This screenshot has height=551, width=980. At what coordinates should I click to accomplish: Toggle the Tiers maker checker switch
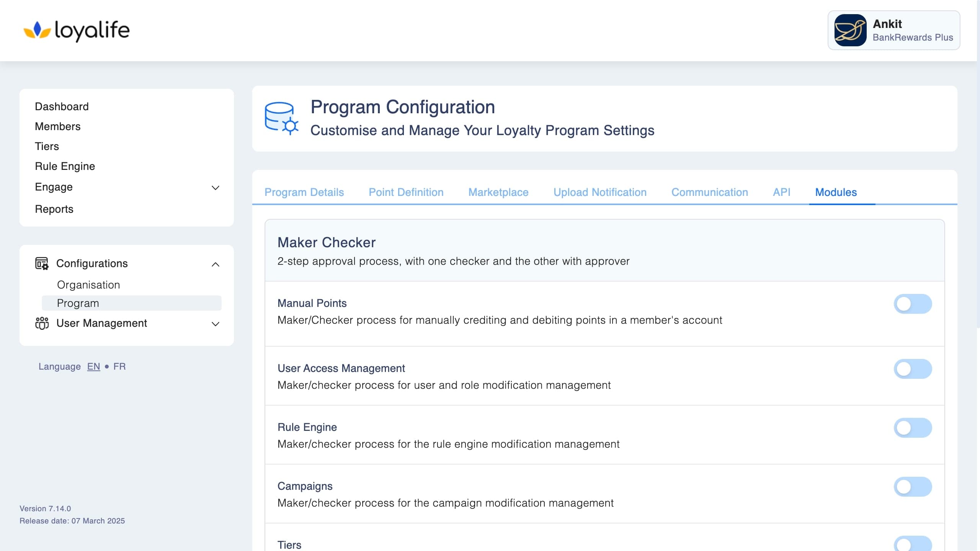point(913,544)
